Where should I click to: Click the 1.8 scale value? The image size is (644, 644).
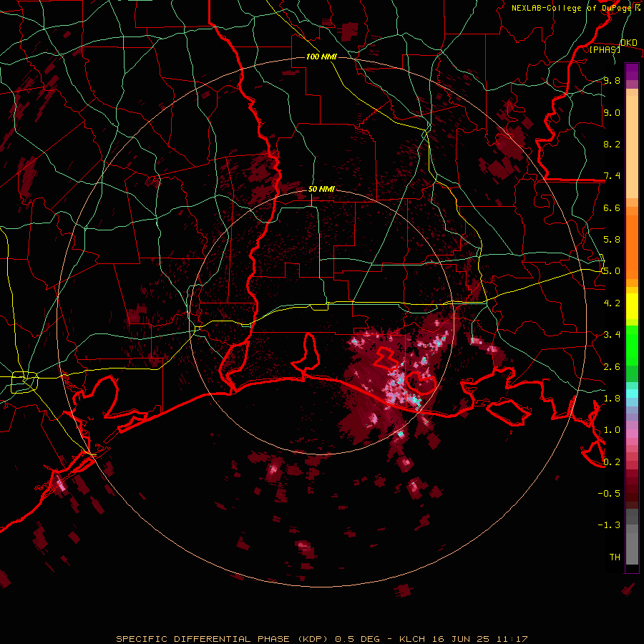coord(612,399)
